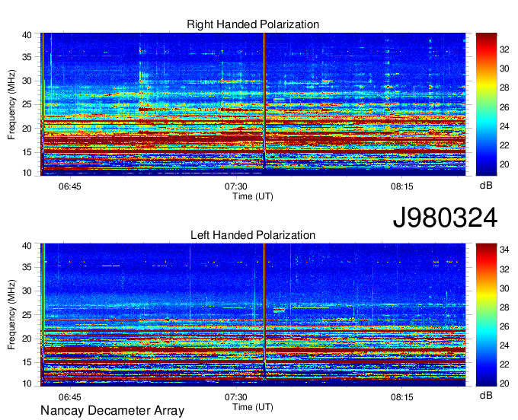Click the Left Handed Polarization title
518x420 pixels.
pos(253,235)
